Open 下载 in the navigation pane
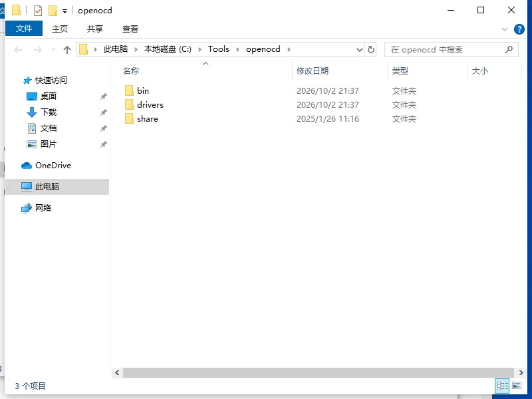 pyautogui.click(x=49, y=112)
